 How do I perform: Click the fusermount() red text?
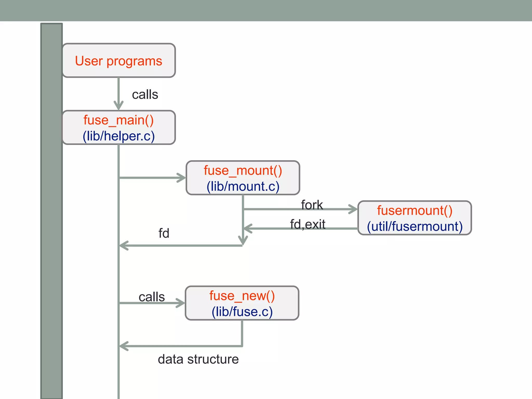click(415, 210)
